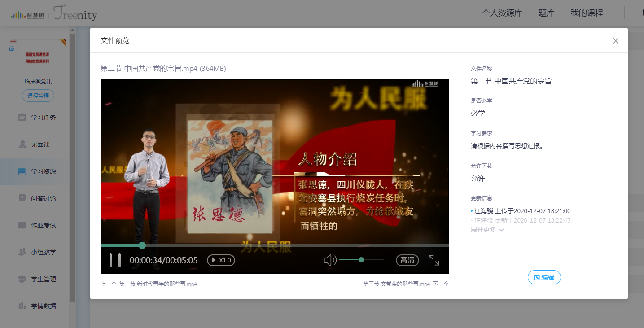
Task: Click the 智慧树 logo in header
Action: 28,15
